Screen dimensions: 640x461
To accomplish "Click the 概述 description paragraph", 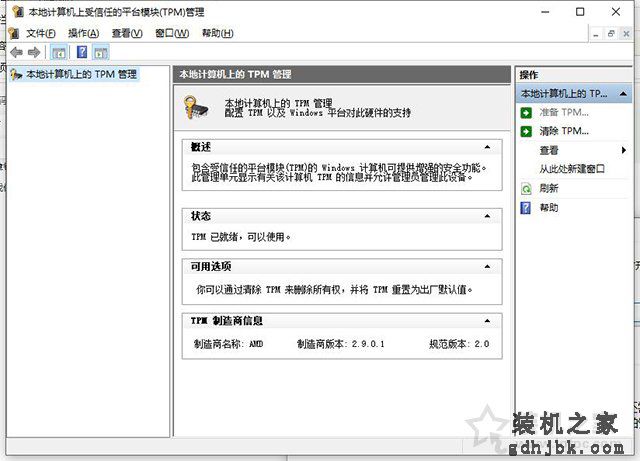I will click(x=339, y=172).
